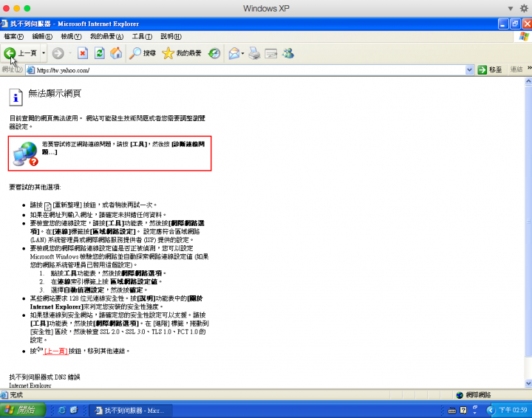Click the page scrollbar down arrow

click(528, 383)
